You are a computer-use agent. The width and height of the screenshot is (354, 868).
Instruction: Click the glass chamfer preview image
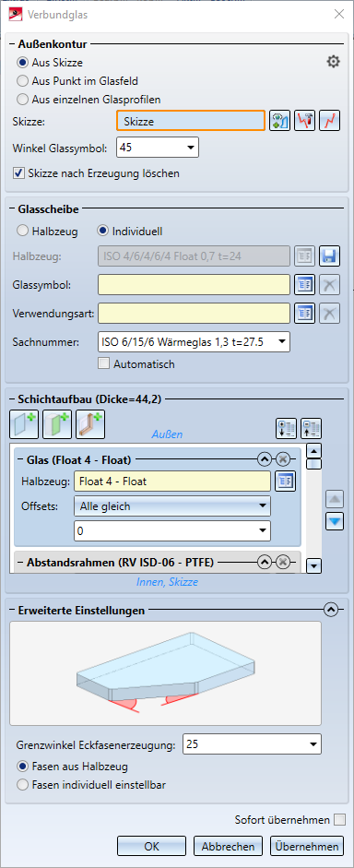click(165, 673)
